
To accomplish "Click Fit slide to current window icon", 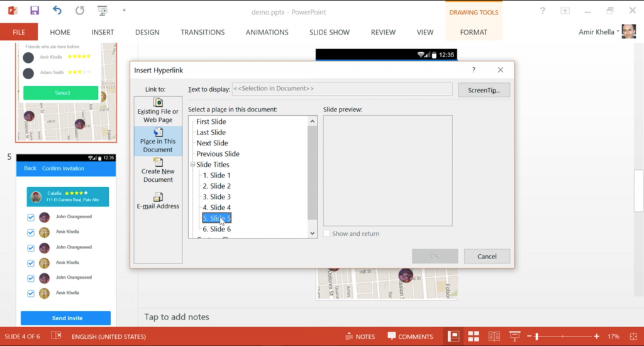I will click(633, 337).
